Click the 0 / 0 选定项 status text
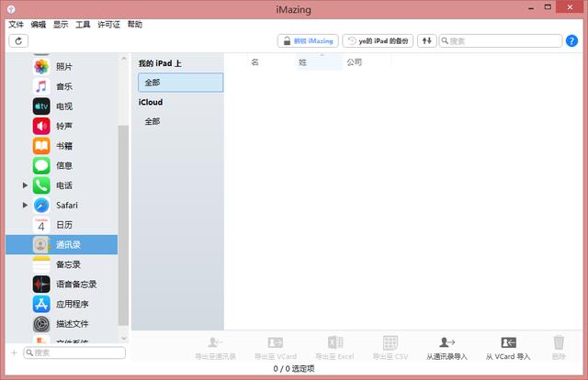 294,369
